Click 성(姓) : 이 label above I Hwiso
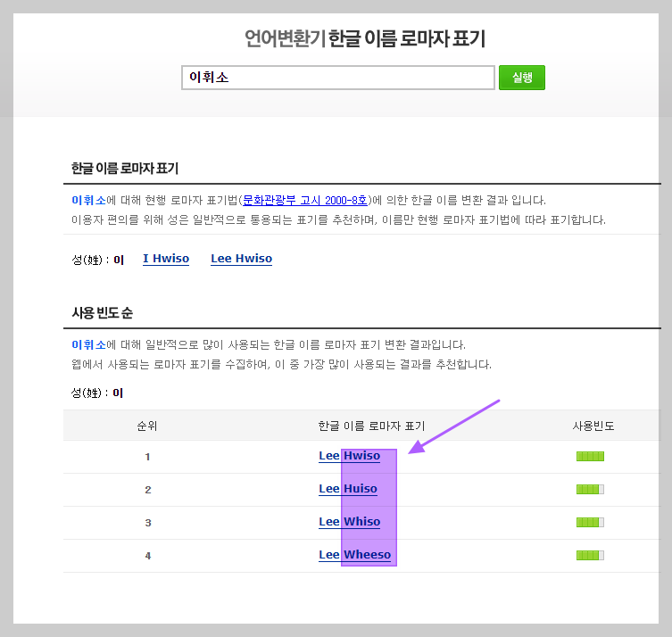 pyautogui.click(x=97, y=260)
